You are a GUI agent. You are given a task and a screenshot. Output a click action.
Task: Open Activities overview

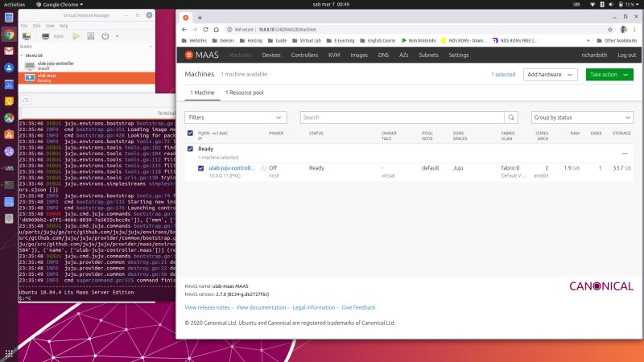coord(14,4)
